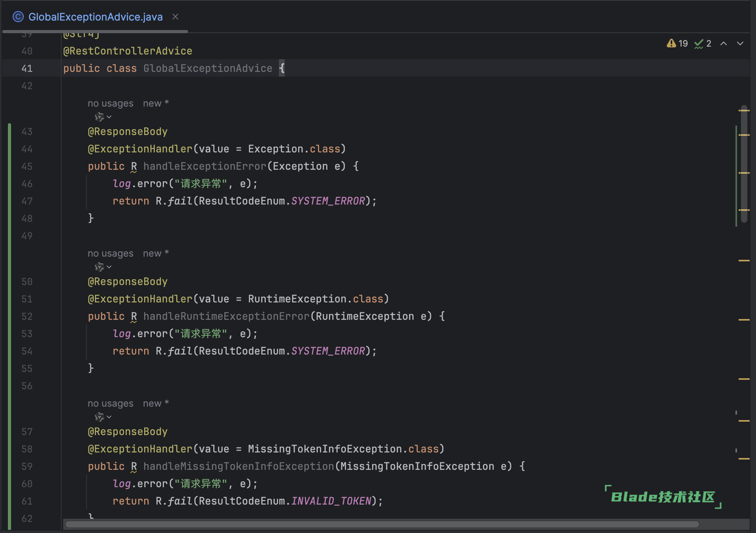Image resolution: width=756 pixels, height=533 pixels.
Task: Click the underlined R return type on line 45
Action: [x=134, y=167]
